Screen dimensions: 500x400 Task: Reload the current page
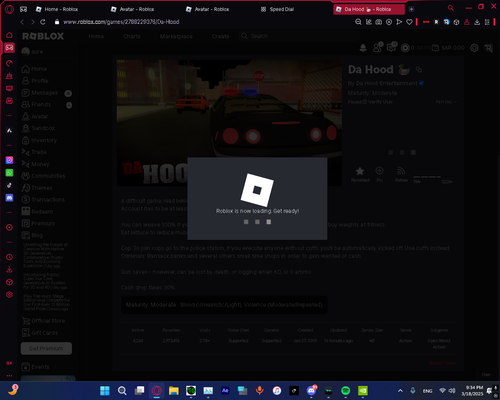pyautogui.click(x=43, y=22)
